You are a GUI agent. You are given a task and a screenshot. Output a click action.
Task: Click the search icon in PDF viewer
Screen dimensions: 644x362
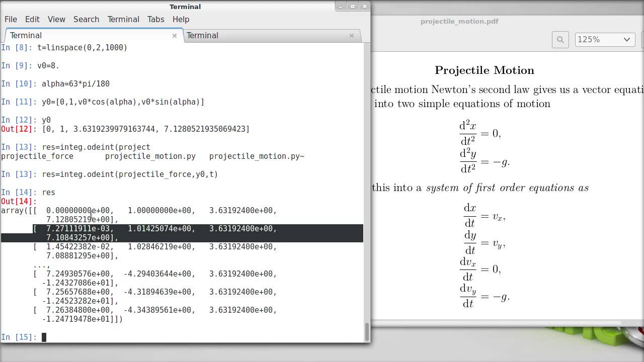pyautogui.click(x=560, y=40)
